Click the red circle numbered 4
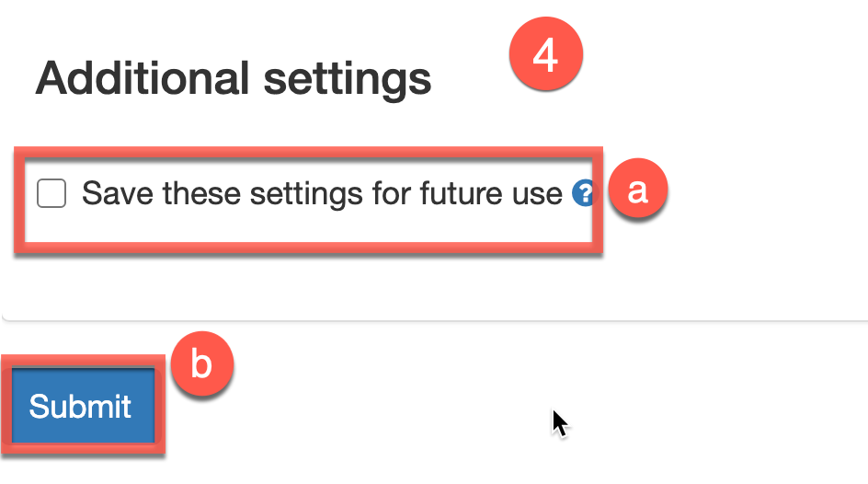 545,56
